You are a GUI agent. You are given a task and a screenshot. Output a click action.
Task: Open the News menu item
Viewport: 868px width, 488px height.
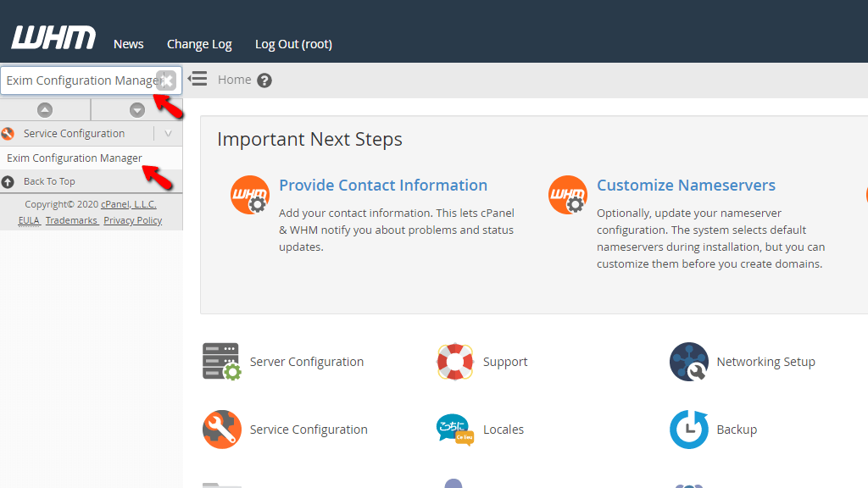pos(129,44)
